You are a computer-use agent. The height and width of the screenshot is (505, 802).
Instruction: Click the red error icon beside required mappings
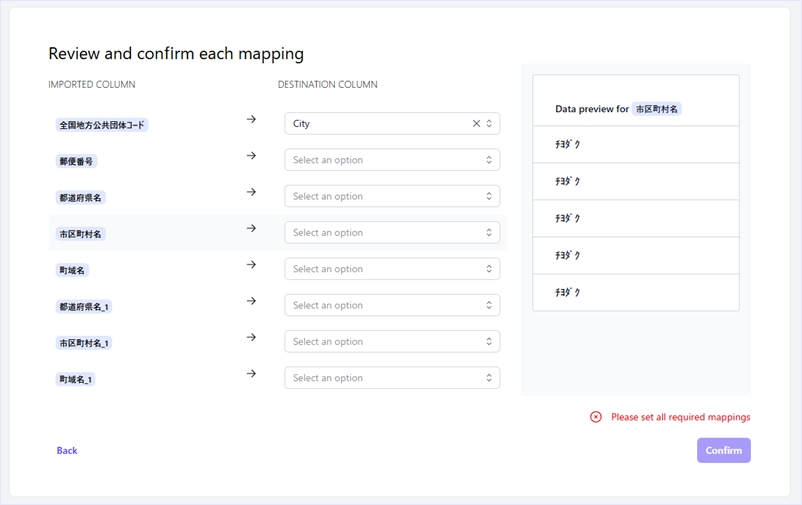tap(596, 417)
